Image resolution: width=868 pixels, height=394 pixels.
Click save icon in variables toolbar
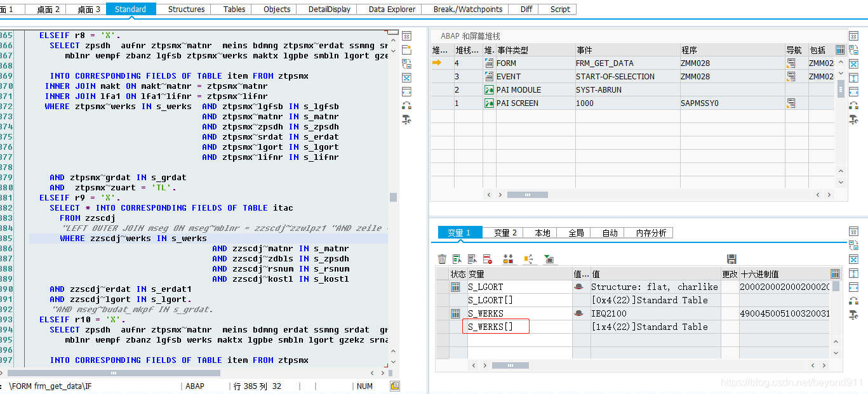pos(731,259)
